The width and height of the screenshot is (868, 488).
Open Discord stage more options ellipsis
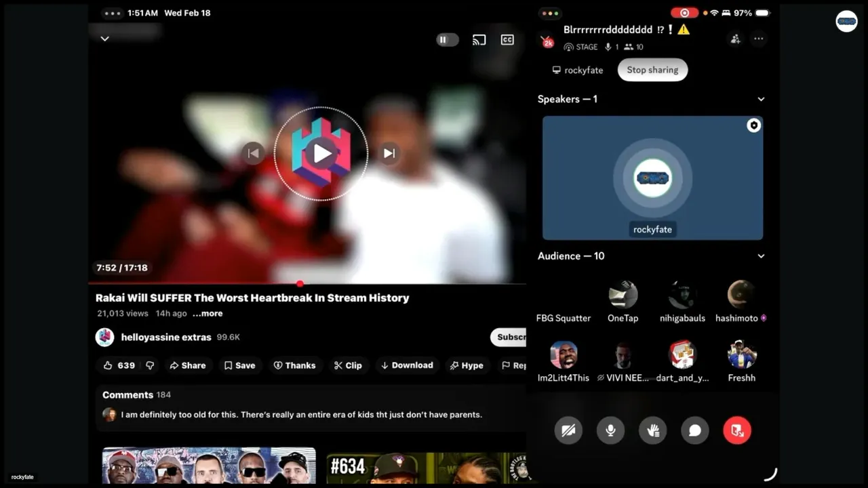[x=759, y=39]
